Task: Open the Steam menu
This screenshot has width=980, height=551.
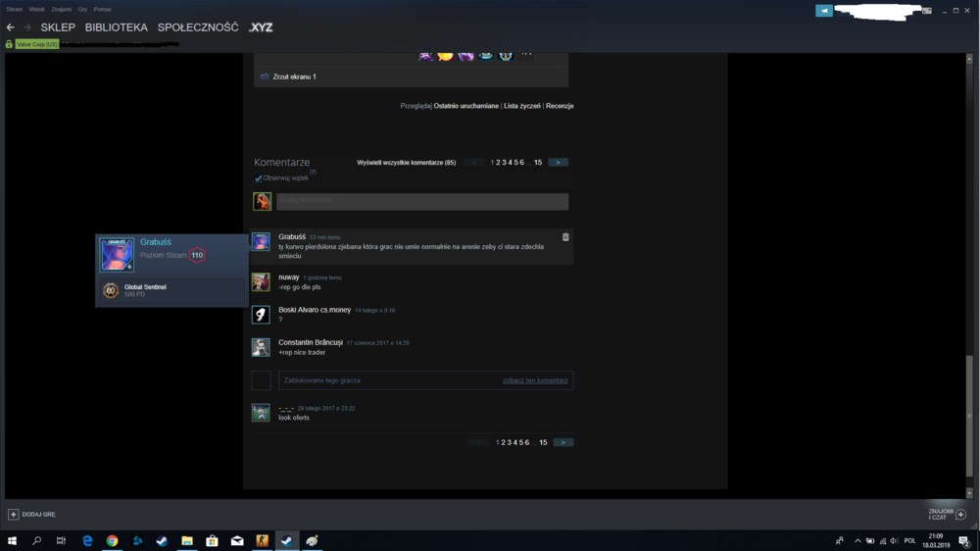Action: click(x=14, y=10)
